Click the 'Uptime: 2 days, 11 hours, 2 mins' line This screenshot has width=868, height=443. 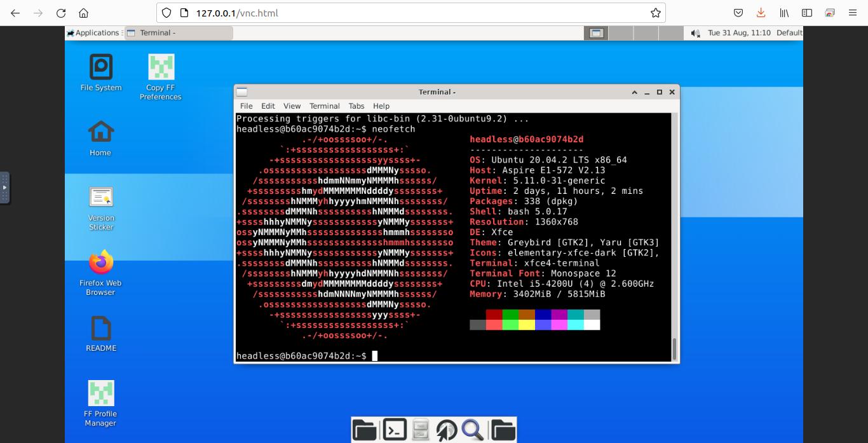557,191
